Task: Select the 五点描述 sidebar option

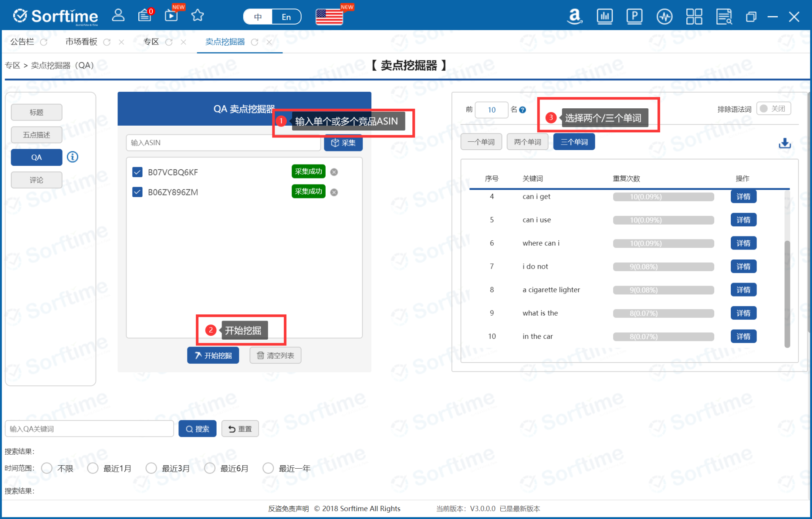Action: tap(37, 135)
